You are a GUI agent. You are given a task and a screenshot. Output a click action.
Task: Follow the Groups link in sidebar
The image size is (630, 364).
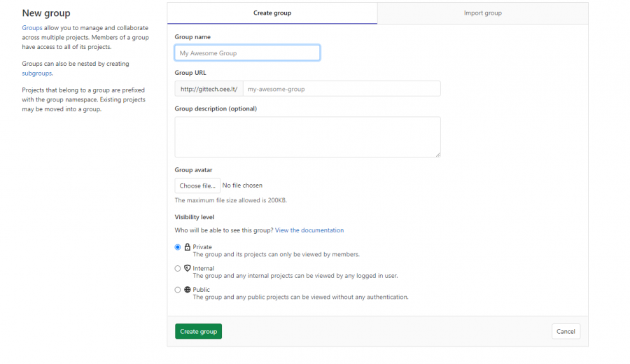tap(32, 28)
